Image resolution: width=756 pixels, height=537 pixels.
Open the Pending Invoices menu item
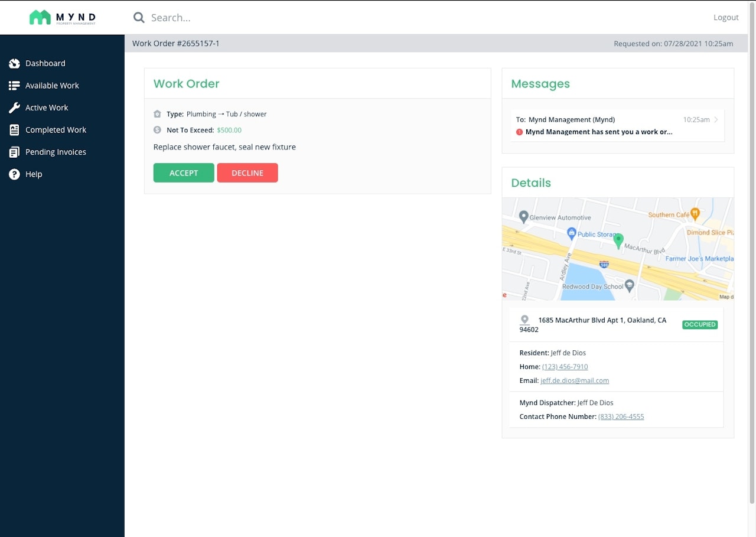click(56, 152)
